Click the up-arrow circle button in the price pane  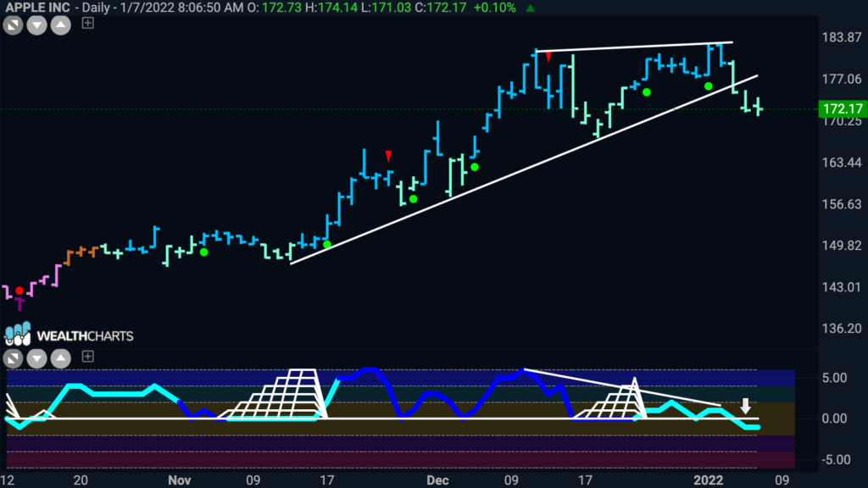point(61,25)
